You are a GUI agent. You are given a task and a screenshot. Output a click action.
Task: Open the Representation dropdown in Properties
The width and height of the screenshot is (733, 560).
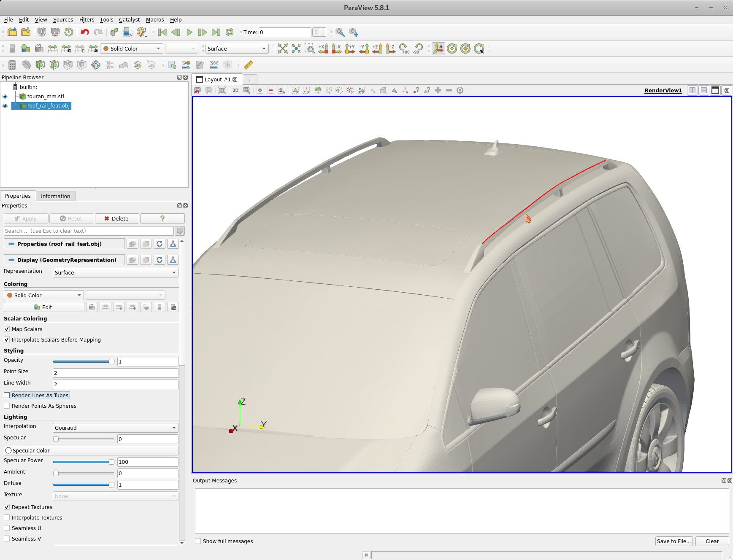115,272
